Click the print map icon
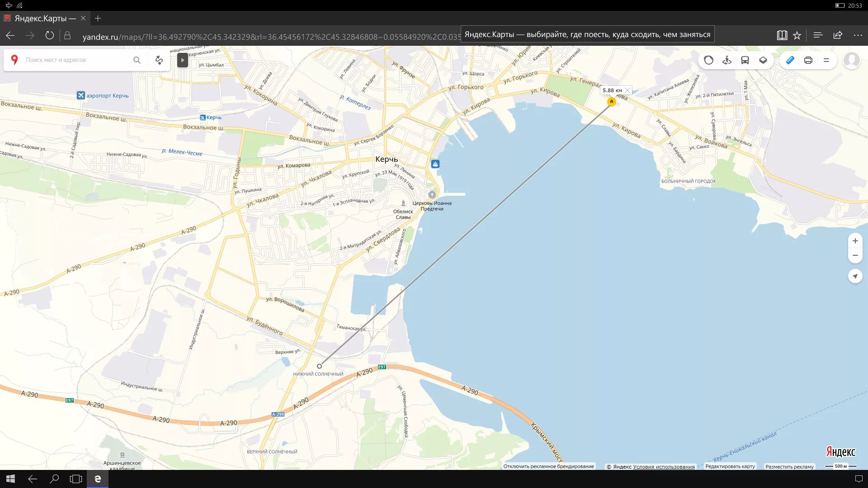 [808, 60]
